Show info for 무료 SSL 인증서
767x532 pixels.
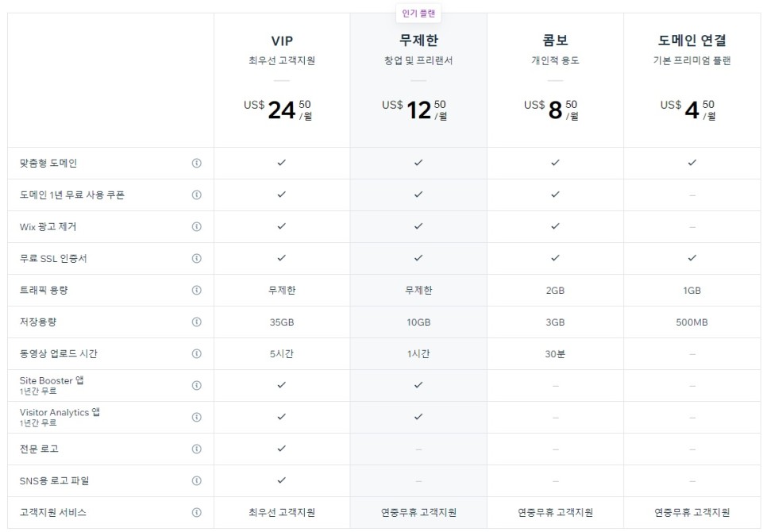click(x=196, y=258)
